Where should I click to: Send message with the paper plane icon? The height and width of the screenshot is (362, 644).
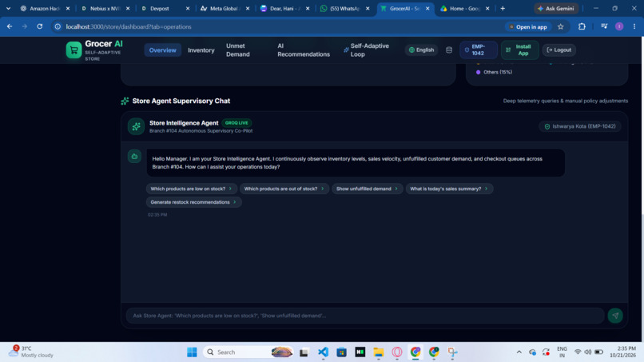615,316
